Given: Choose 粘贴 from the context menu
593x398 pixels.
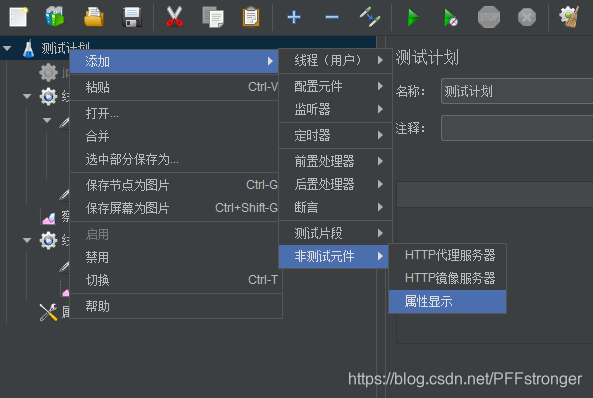Looking at the screenshot, I should coord(174,87).
